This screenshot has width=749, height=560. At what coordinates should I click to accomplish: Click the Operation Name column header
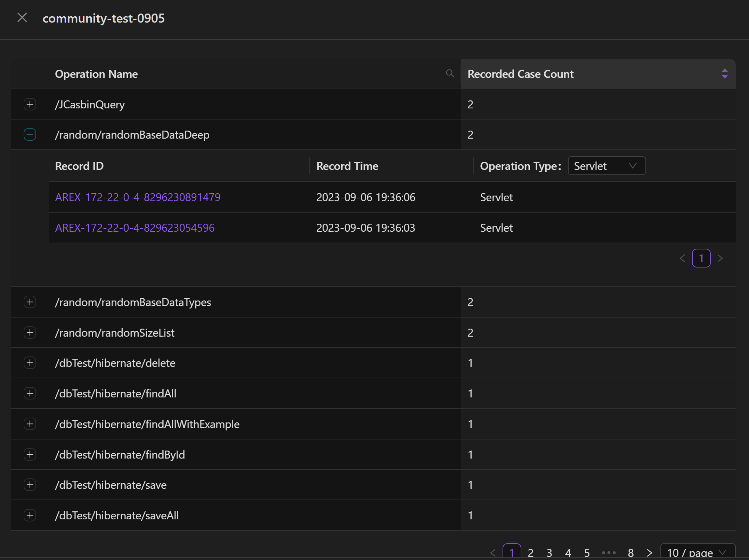click(96, 74)
